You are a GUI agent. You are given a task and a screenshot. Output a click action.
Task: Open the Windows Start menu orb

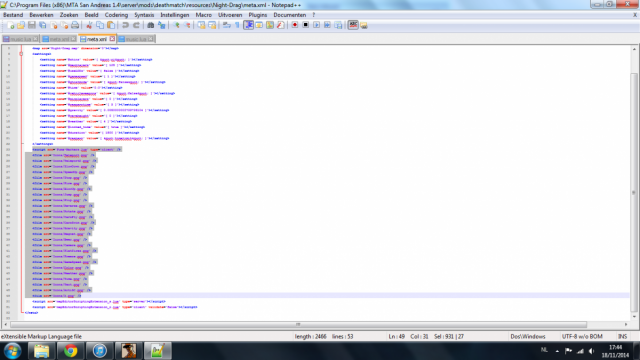pyautogui.click(x=12, y=351)
